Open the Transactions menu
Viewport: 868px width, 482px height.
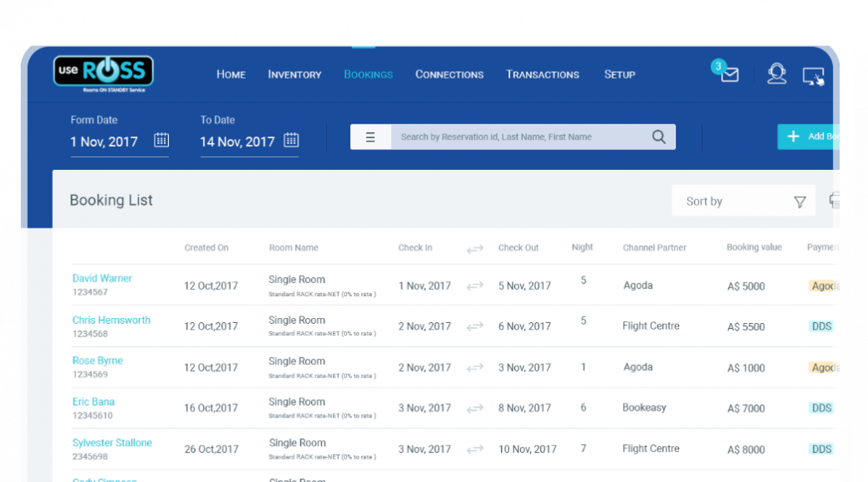click(x=543, y=74)
